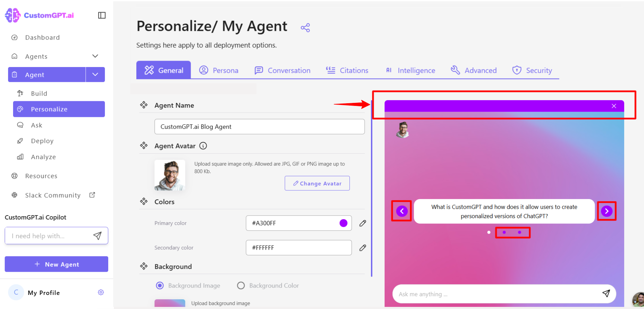Click the Secondary color hex field
Image resolution: width=644 pixels, height=309 pixels.
tap(299, 248)
